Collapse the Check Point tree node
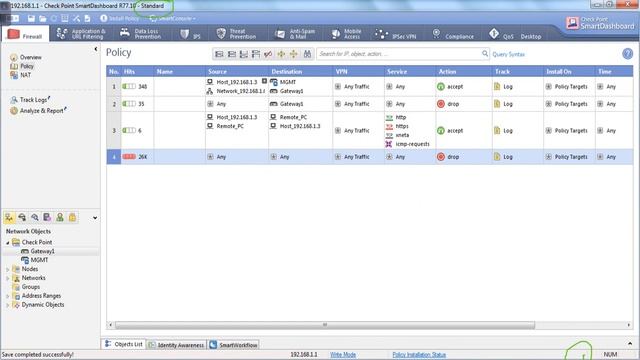 click(x=7, y=242)
